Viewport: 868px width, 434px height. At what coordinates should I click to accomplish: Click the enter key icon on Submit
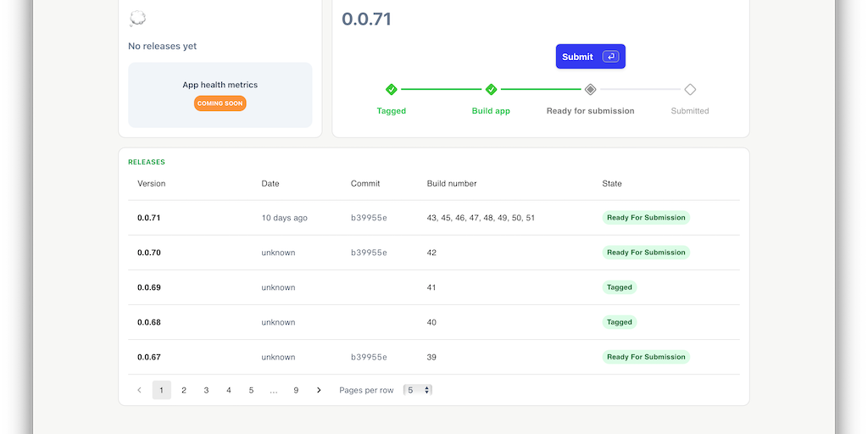click(x=610, y=57)
